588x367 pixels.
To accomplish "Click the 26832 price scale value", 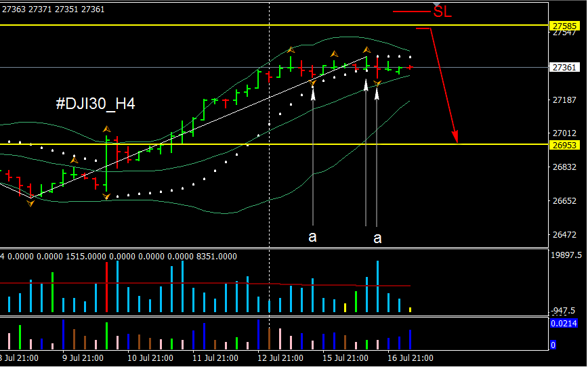I will pyautogui.click(x=564, y=167).
